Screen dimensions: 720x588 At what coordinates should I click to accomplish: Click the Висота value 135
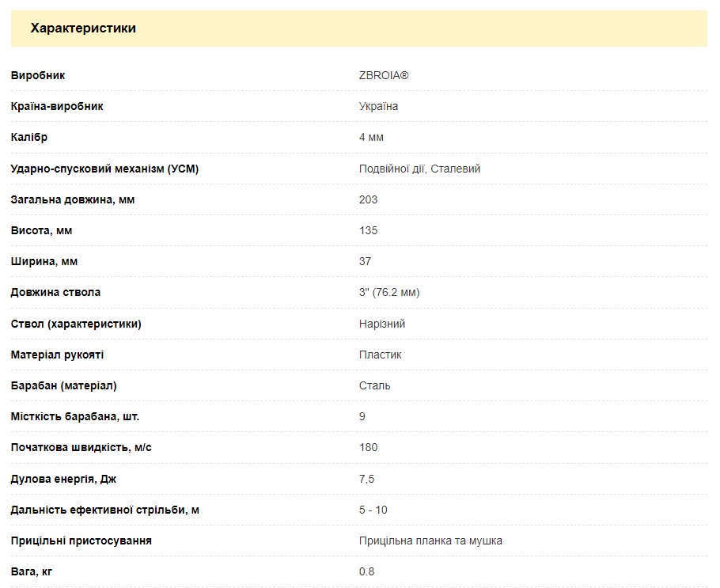368,230
